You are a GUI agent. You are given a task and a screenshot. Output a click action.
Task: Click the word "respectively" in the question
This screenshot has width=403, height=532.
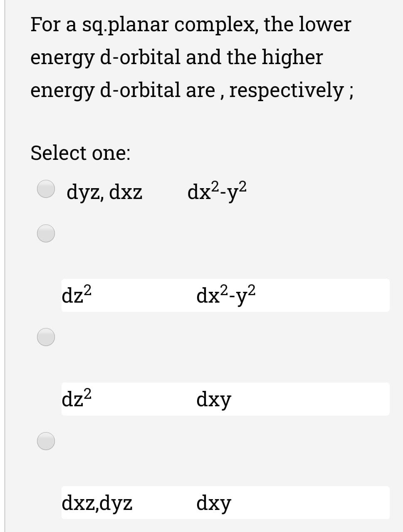click(287, 90)
